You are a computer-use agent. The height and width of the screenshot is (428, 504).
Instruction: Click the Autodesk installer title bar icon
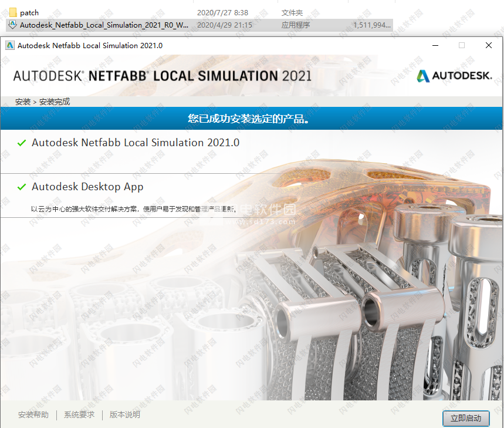(10, 45)
